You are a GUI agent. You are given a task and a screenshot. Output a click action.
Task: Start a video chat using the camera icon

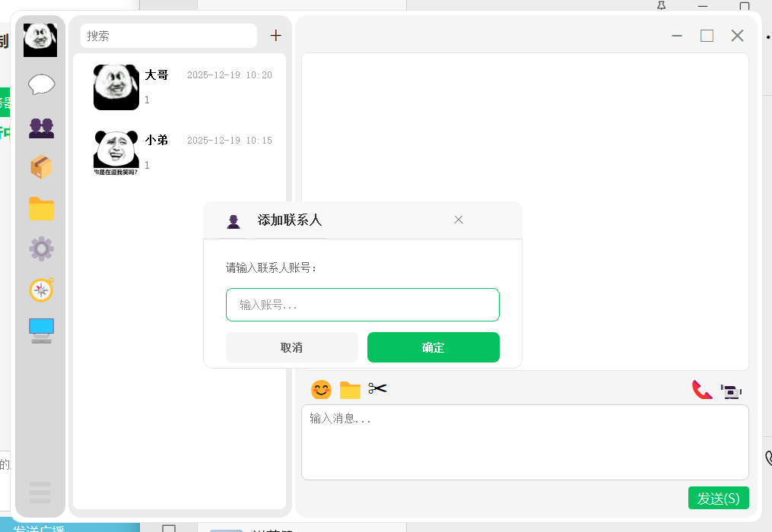[731, 391]
